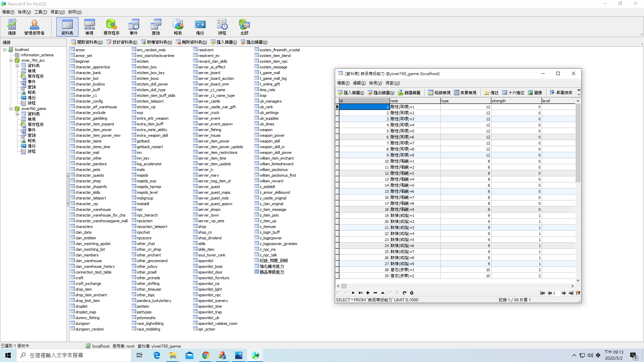Open record limit settings tool icon
The image size is (644, 362).
pos(578,293)
